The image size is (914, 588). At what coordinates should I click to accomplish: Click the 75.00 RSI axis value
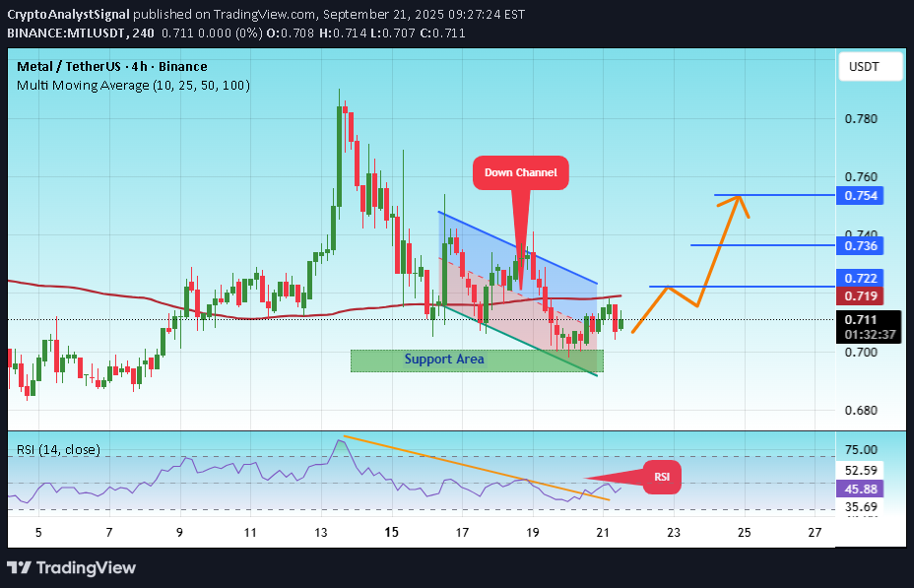(x=861, y=449)
